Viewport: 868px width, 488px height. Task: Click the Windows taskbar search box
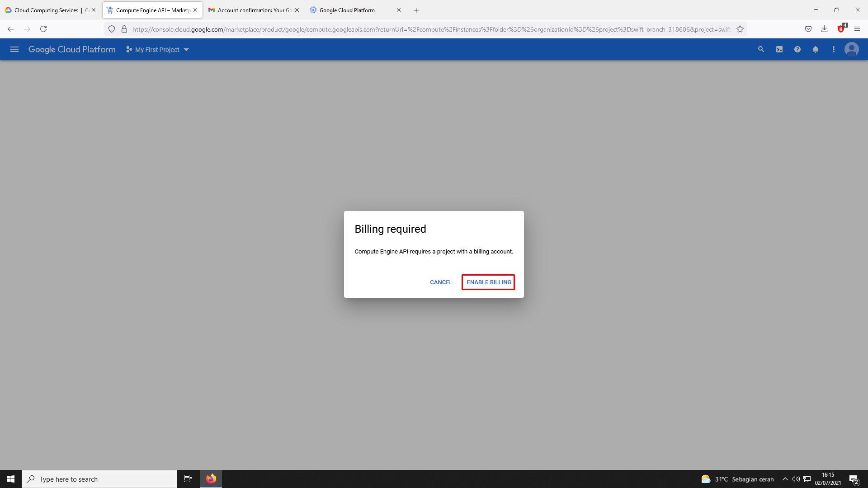click(x=99, y=479)
